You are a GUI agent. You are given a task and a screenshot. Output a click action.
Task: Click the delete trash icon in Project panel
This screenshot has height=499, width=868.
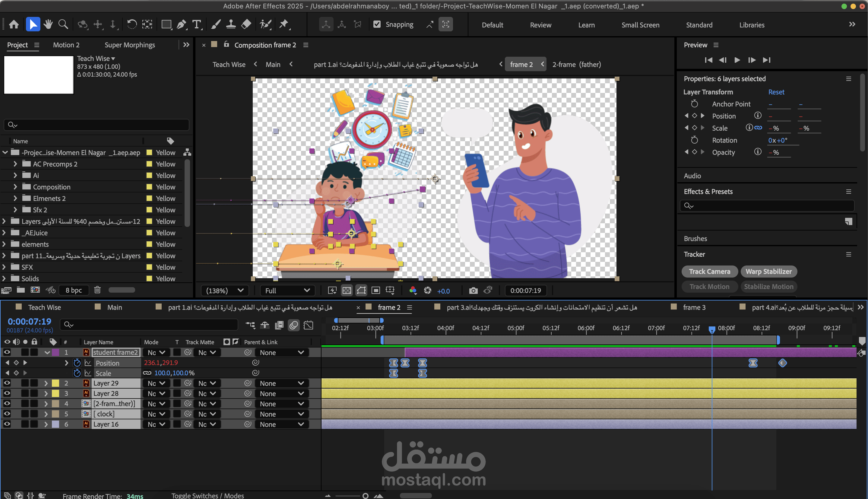pos(97,290)
